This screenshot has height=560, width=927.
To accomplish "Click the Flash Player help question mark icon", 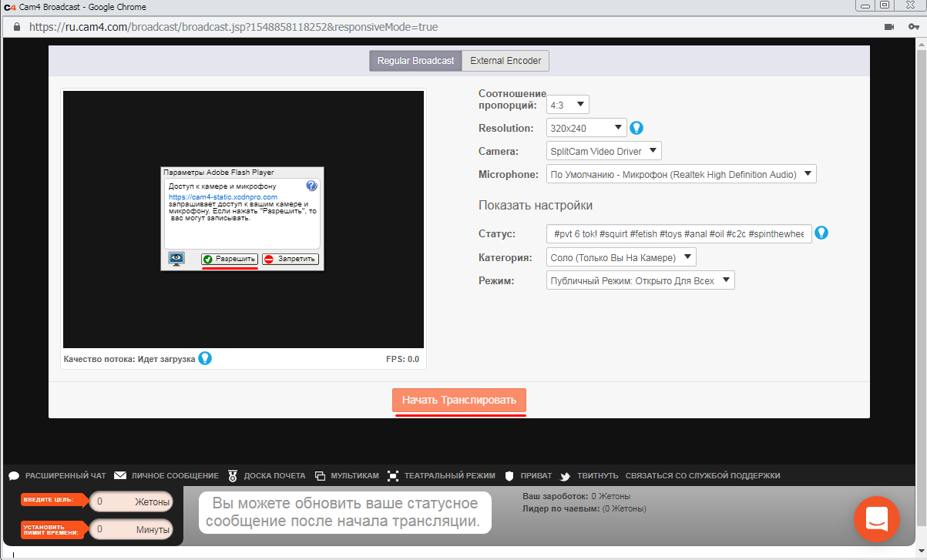I will coord(311,186).
